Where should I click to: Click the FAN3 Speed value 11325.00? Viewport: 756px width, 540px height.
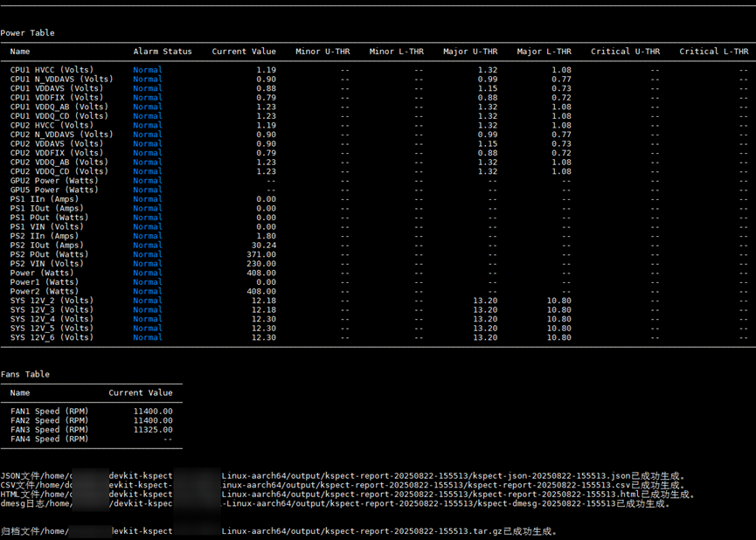pos(153,430)
